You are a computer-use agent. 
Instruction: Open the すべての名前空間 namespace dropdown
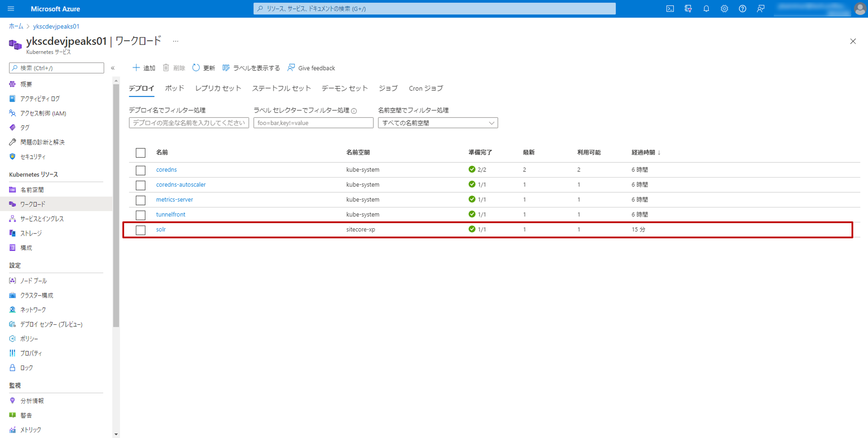[438, 123]
